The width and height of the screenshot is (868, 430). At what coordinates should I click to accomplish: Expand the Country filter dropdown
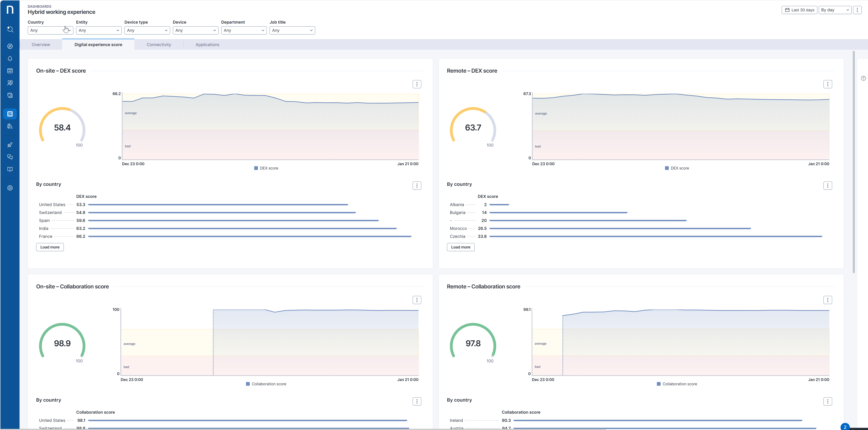[x=50, y=30]
